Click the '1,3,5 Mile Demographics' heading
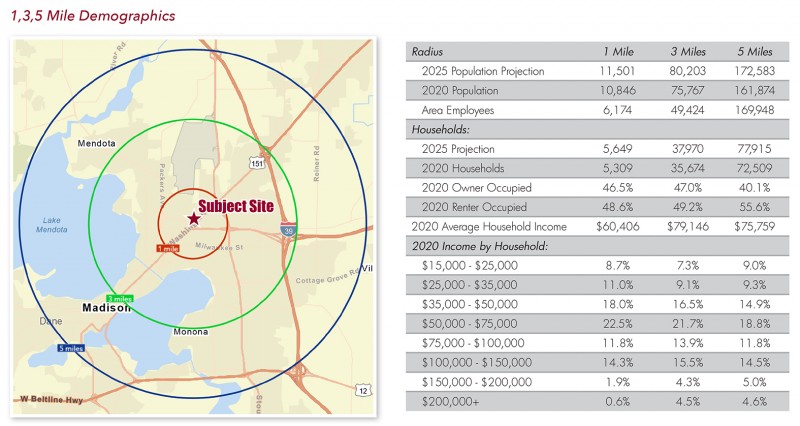 [93, 16]
